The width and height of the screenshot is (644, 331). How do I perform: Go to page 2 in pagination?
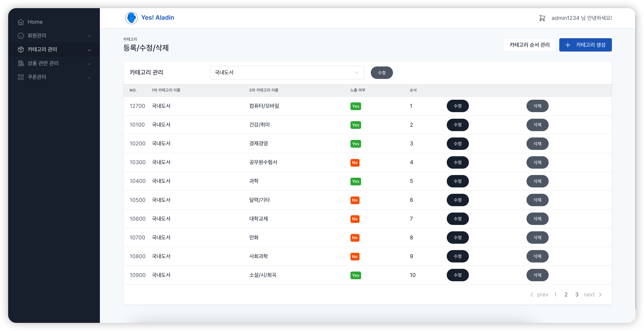[566, 294]
